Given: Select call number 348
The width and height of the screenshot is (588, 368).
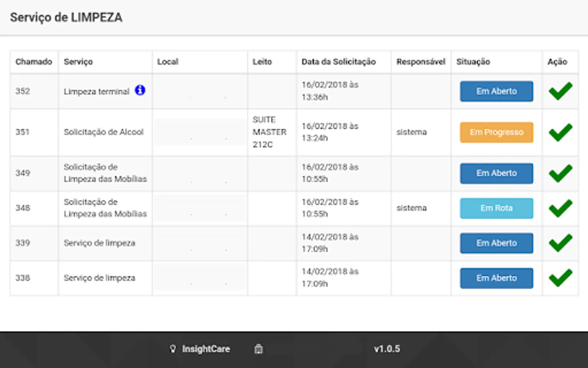Looking at the screenshot, I should tap(23, 208).
